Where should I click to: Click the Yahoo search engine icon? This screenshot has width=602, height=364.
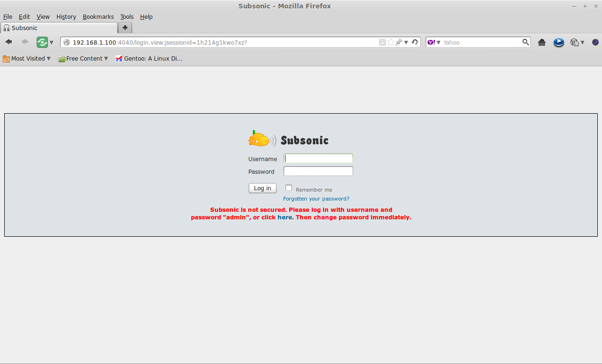(x=431, y=42)
